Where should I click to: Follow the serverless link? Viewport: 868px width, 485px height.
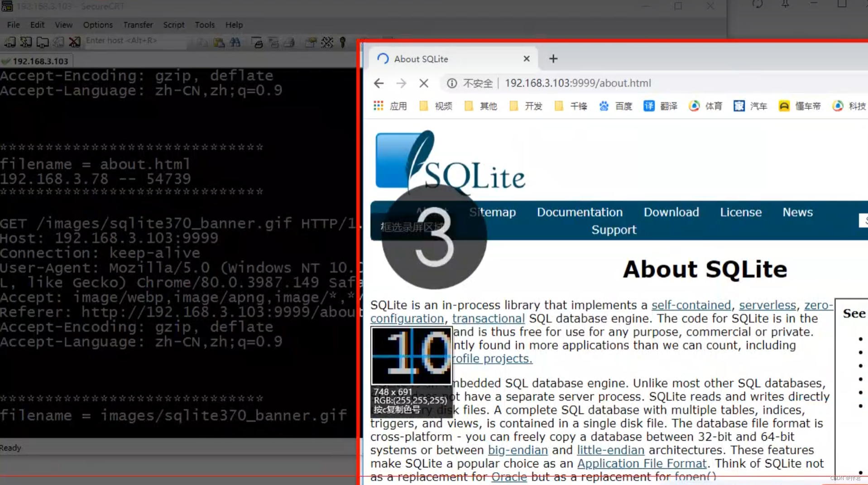click(767, 305)
